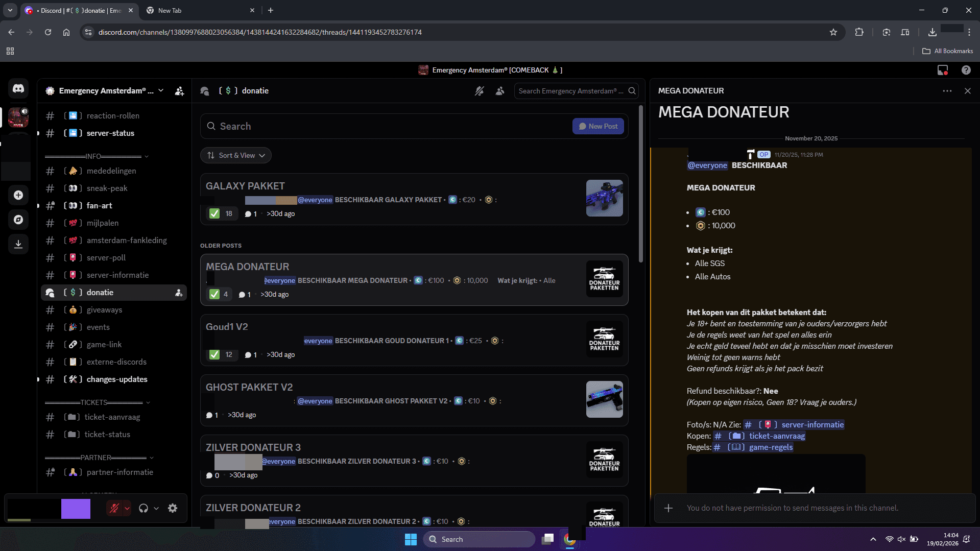Click search magnifier in Emergency Amsterdam search
980x551 pixels.
[x=632, y=91]
